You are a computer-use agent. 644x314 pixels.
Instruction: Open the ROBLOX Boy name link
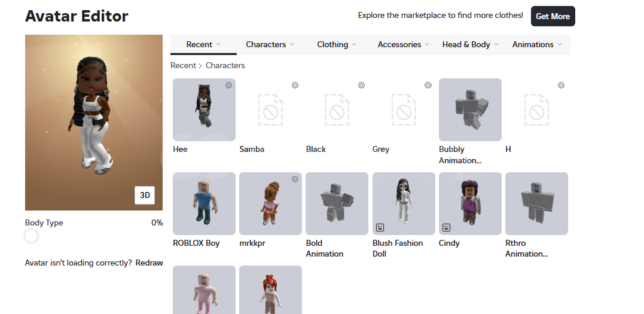tap(196, 243)
